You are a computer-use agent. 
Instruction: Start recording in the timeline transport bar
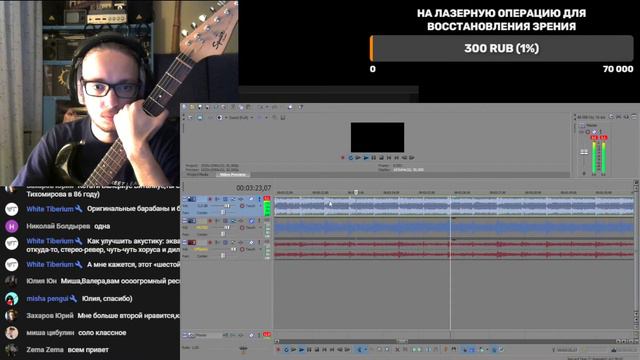point(278,349)
